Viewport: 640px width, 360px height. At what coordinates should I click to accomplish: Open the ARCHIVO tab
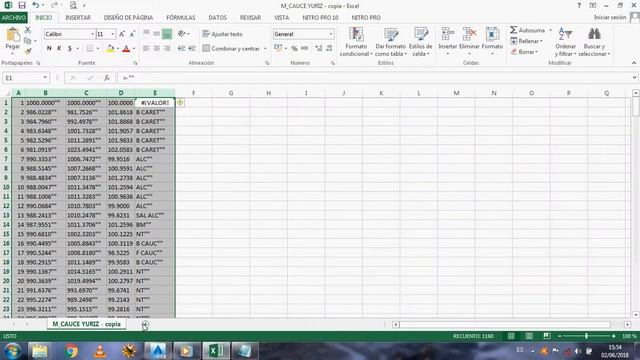(13, 18)
